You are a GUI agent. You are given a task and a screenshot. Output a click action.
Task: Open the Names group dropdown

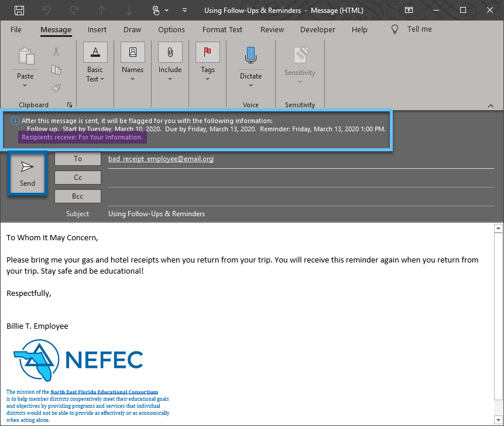point(132,62)
